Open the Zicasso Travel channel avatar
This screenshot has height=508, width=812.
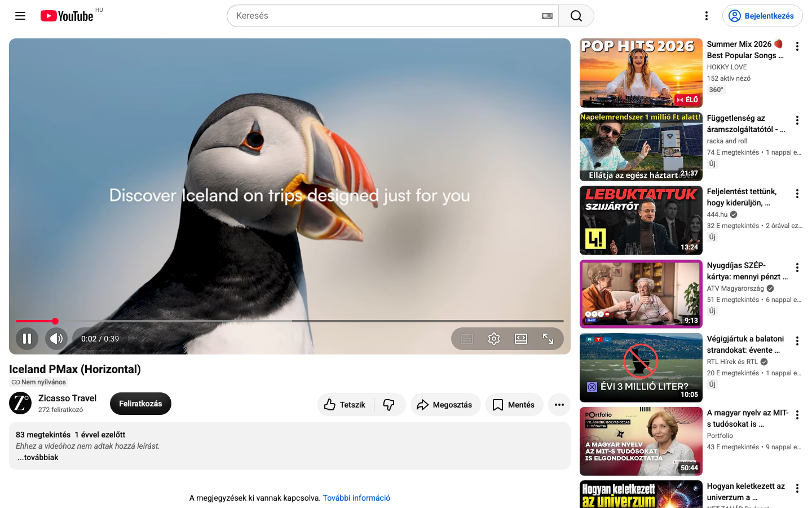pos(20,404)
